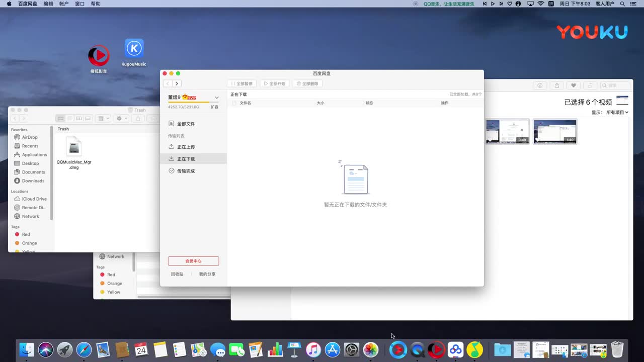This screenshot has width=644, height=362.
Task: Click QQ Music play button in menu bar
Action: 493,4
